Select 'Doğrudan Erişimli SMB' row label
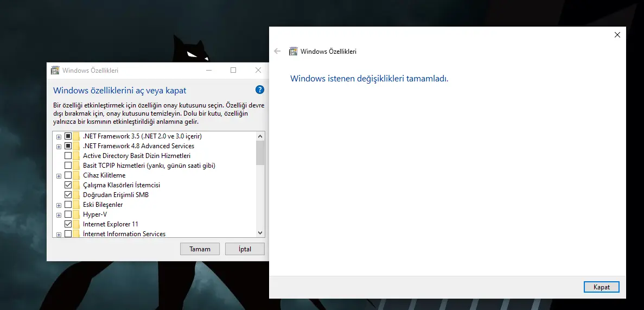Image resolution: width=644 pixels, height=310 pixels. tap(116, 194)
